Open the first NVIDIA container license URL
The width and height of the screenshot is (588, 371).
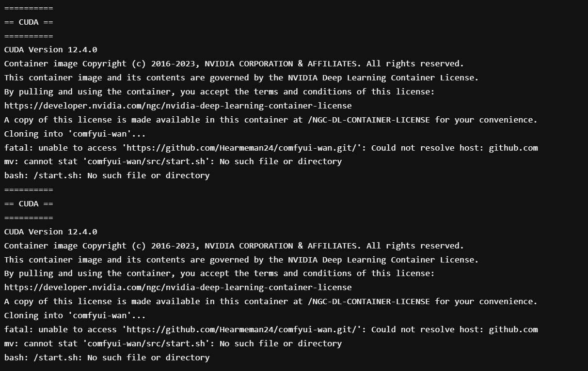point(178,106)
